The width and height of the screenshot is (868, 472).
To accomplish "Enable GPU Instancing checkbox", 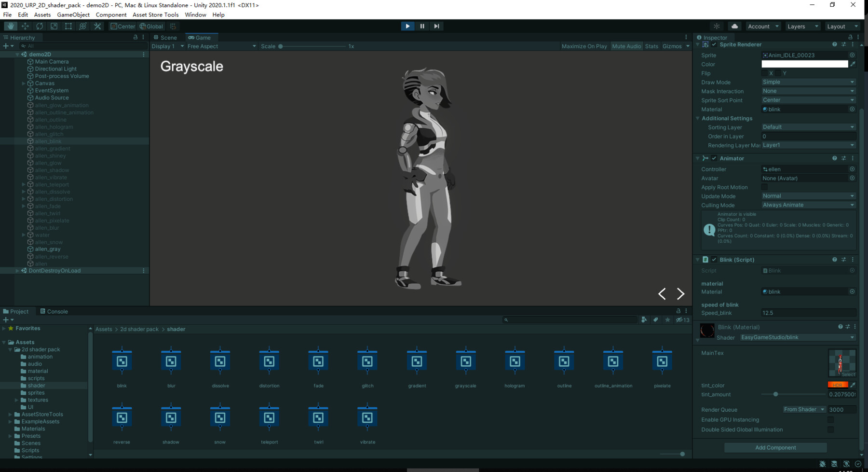I will pyautogui.click(x=830, y=420).
